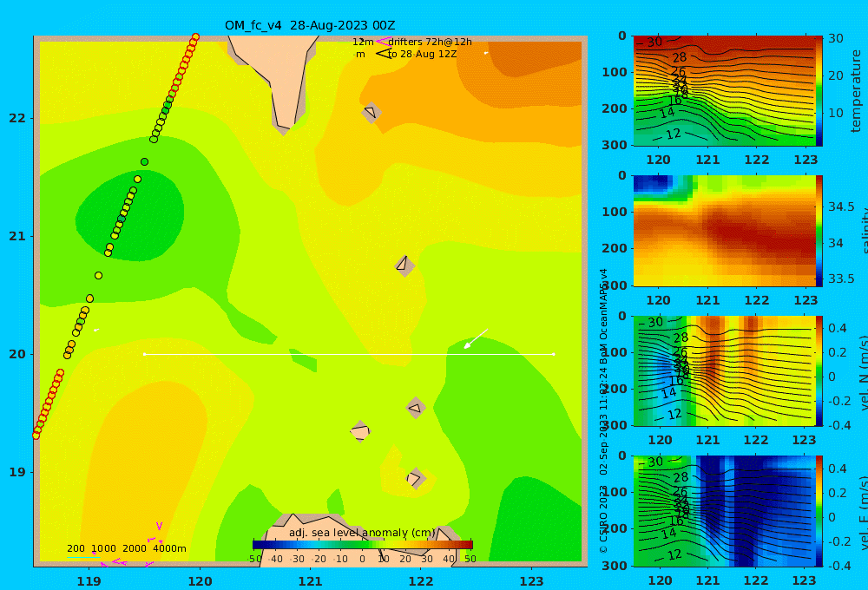Viewport: 868px width, 590px height.
Task: Click latitude label '22' on the map axis
Action: tap(16, 118)
